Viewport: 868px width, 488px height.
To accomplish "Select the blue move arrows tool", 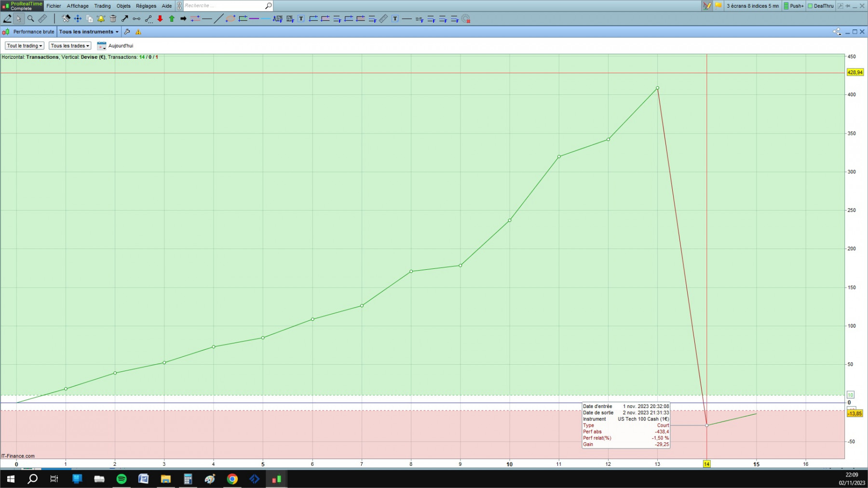I will coord(78,19).
